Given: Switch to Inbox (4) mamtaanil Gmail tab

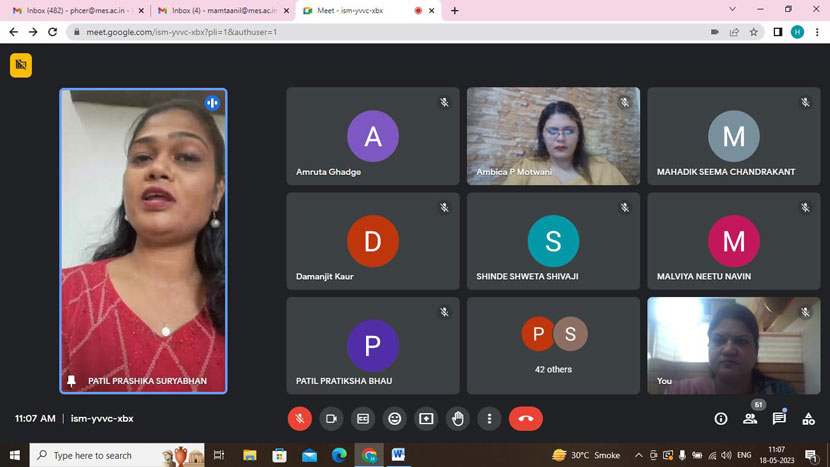Looking at the screenshot, I should [222, 11].
